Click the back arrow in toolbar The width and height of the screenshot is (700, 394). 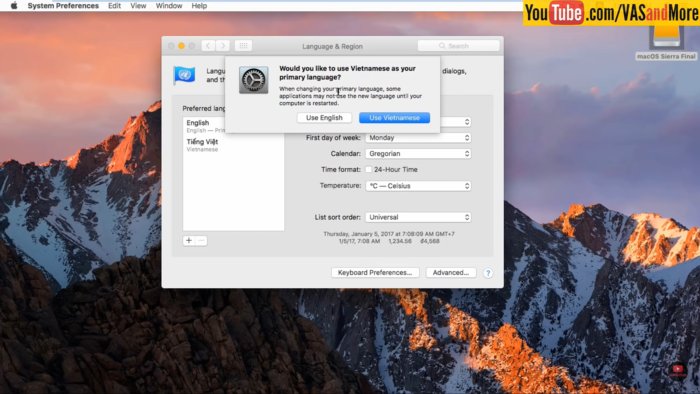[208, 46]
